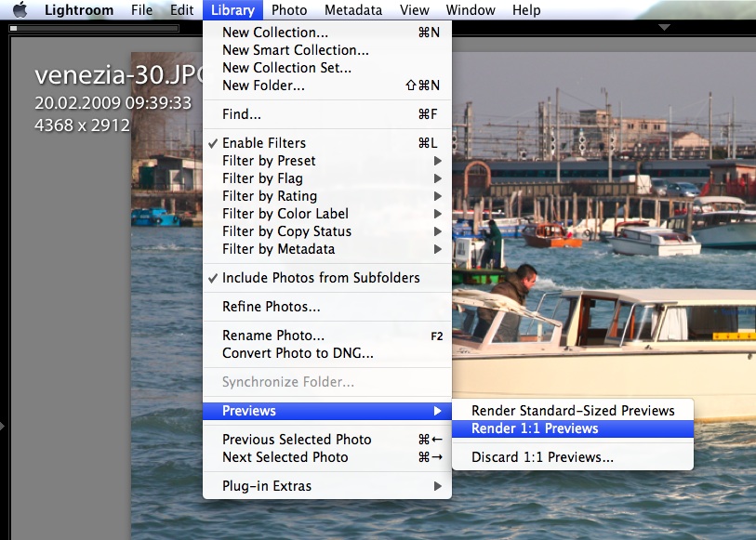Open the Photo menu
This screenshot has width=756, height=540.
point(289,10)
